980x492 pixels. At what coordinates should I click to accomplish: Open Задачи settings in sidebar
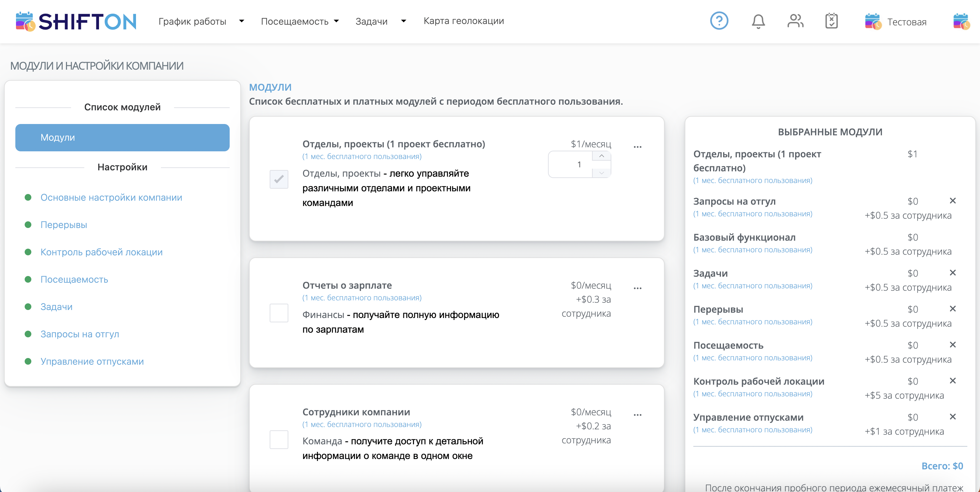57,307
